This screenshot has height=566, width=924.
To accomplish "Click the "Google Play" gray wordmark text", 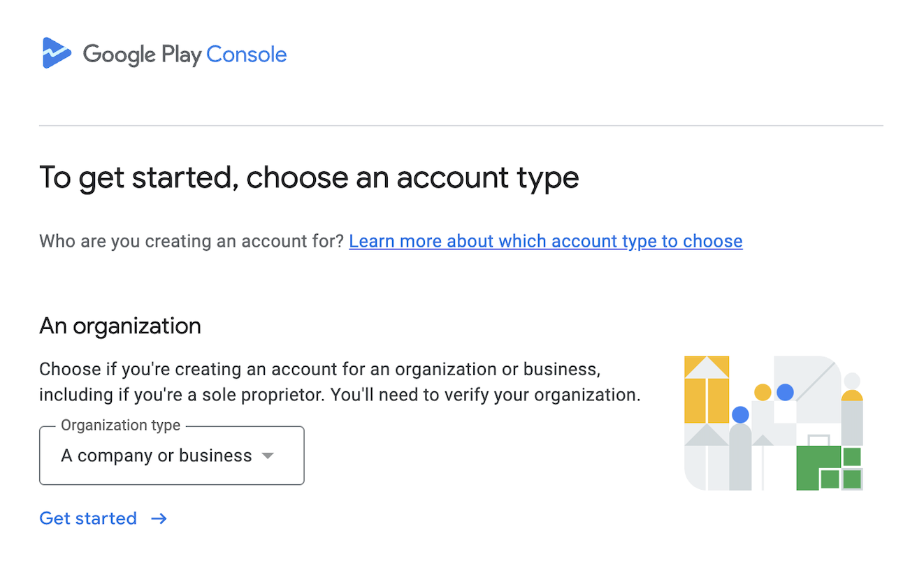I will [x=142, y=55].
